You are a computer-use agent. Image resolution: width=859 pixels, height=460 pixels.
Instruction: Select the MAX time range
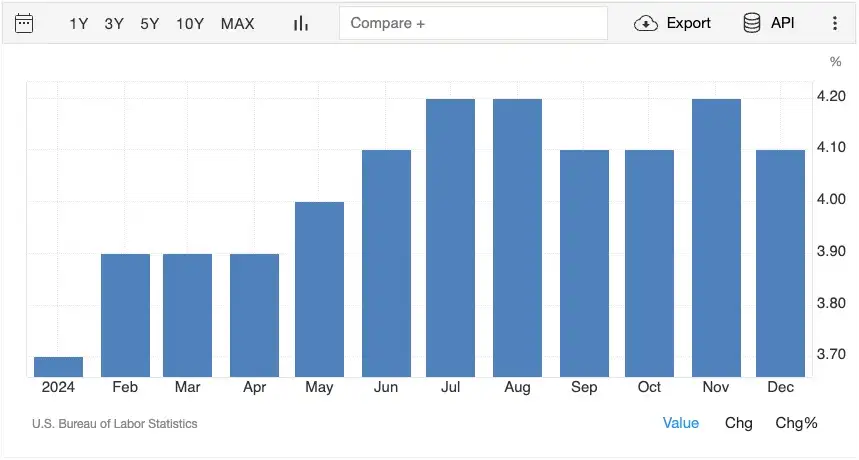[237, 23]
